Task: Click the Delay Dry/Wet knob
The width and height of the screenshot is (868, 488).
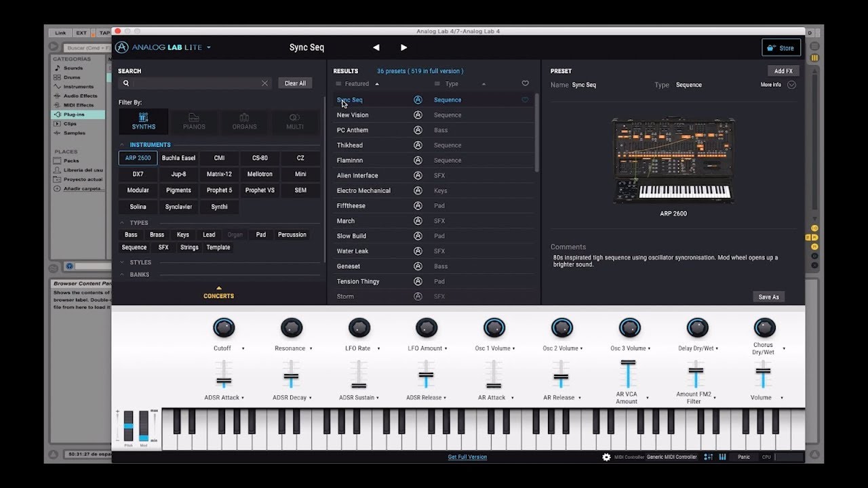Action: 697,328
